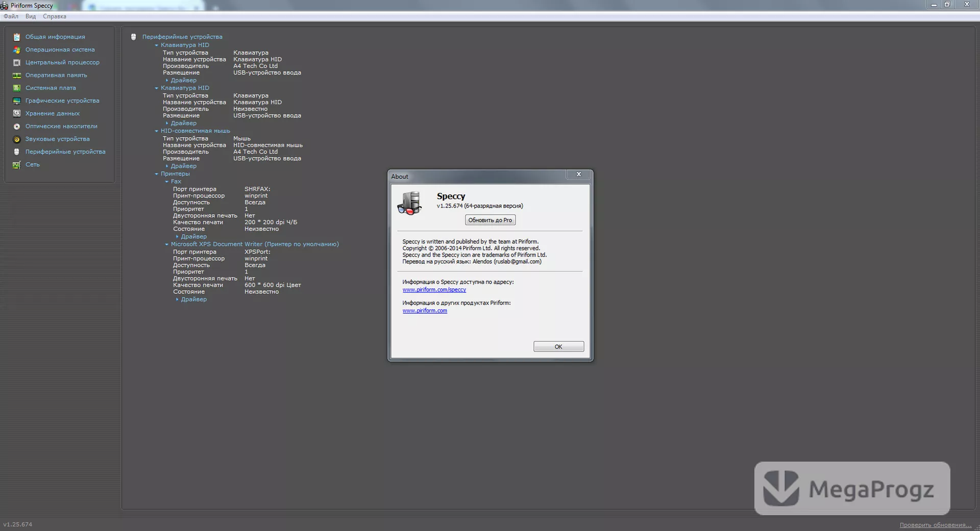The image size is (980, 531).
Task: Click the Периферийные устройства mouse icon in sidebar
Action: tap(17, 151)
